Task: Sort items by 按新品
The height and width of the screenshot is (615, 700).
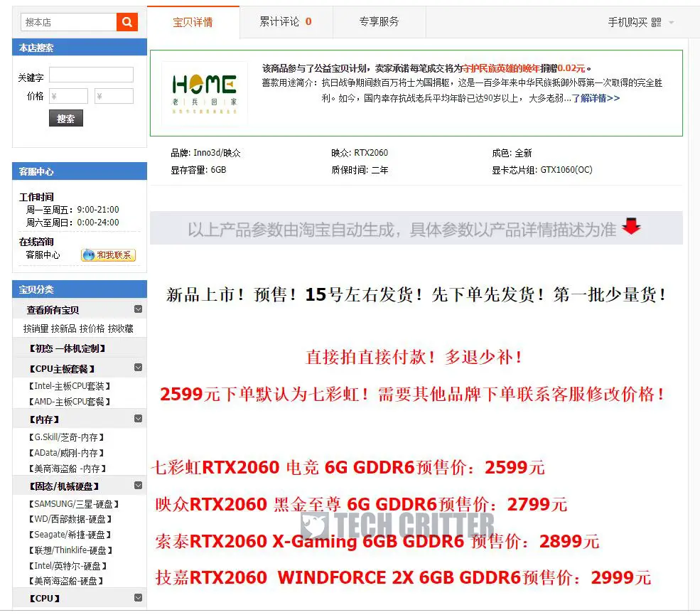Action: (64, 328)
